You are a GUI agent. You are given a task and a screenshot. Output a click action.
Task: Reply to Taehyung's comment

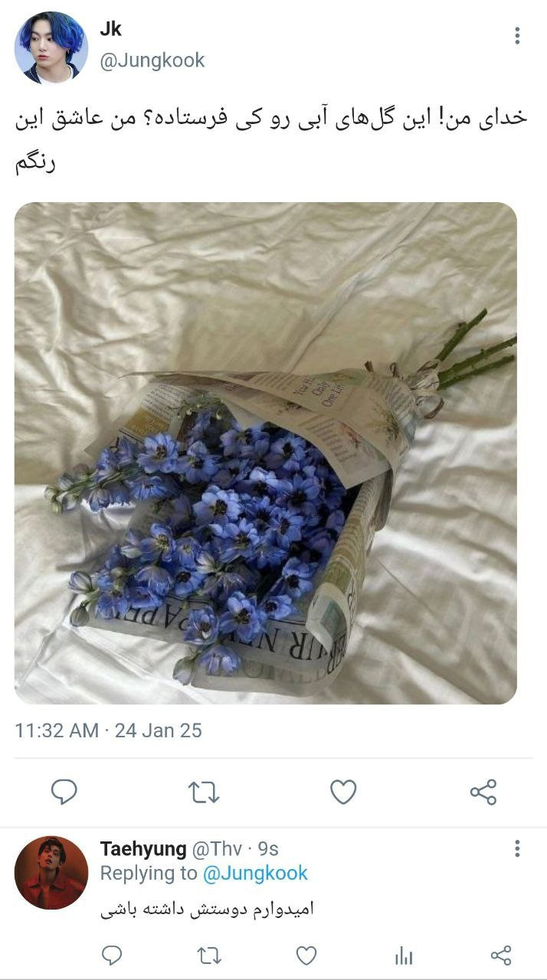pyautogui.click(x=113, y=955)
